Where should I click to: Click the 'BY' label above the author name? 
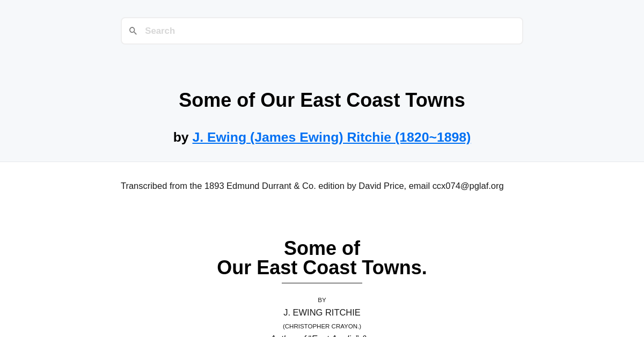pos(322,299)
